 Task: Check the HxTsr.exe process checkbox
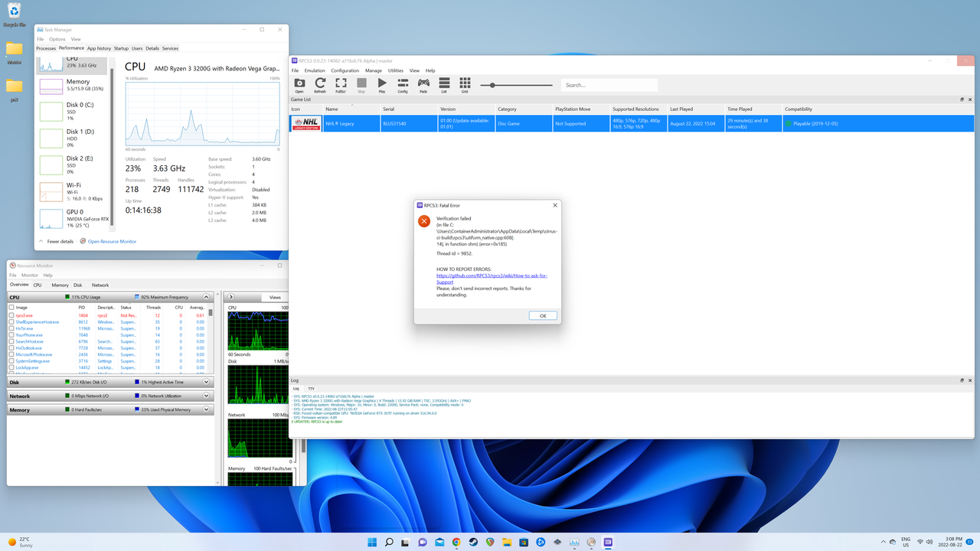[11, 328]
